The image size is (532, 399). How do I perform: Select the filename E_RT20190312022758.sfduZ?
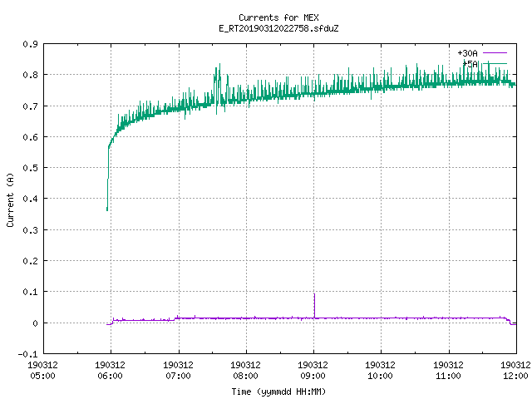(x=278, y=28)
